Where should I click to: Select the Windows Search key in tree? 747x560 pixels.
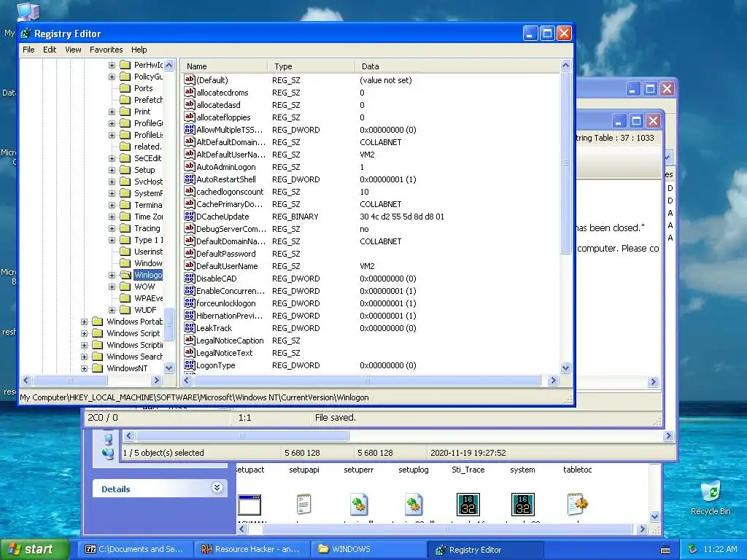pos(134,356)
